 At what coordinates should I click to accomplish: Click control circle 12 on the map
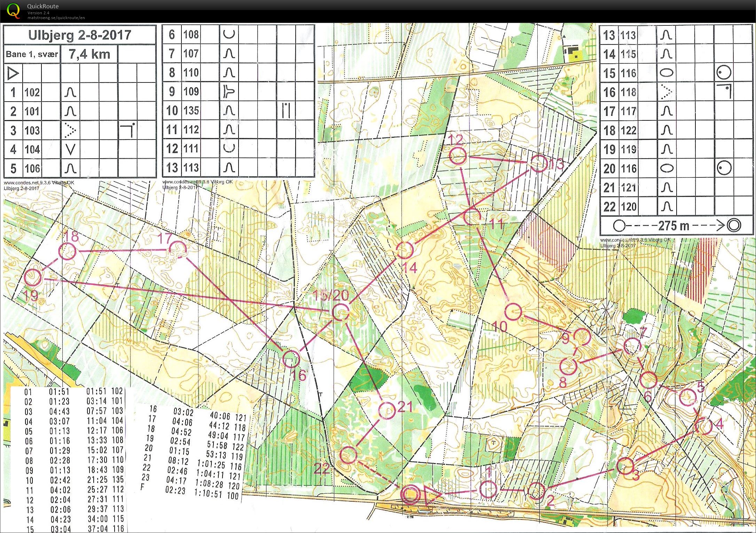coord(457,156)
